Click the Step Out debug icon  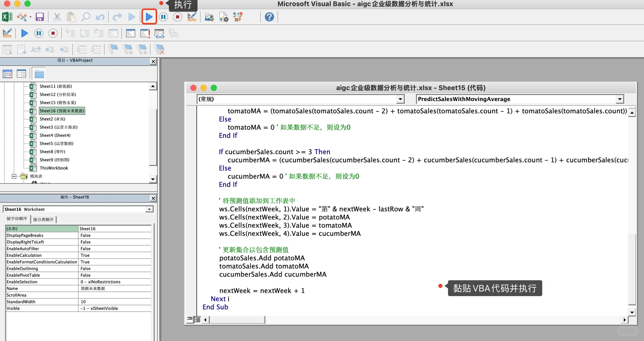(x=99, y=33)
